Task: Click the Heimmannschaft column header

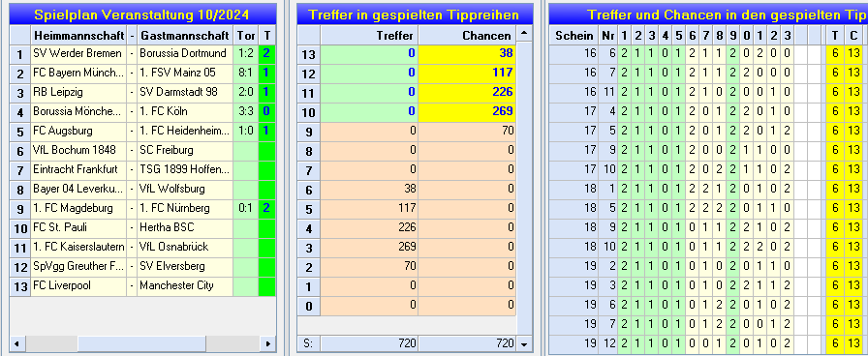Action: click(x=78, y=36)
